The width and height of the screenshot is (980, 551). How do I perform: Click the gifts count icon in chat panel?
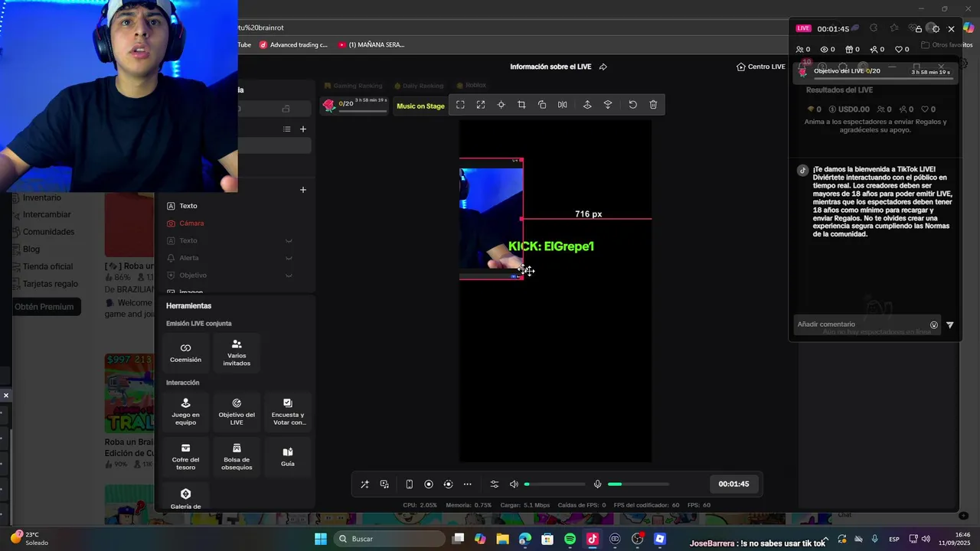pyautogui.click(x=852, y=49)
